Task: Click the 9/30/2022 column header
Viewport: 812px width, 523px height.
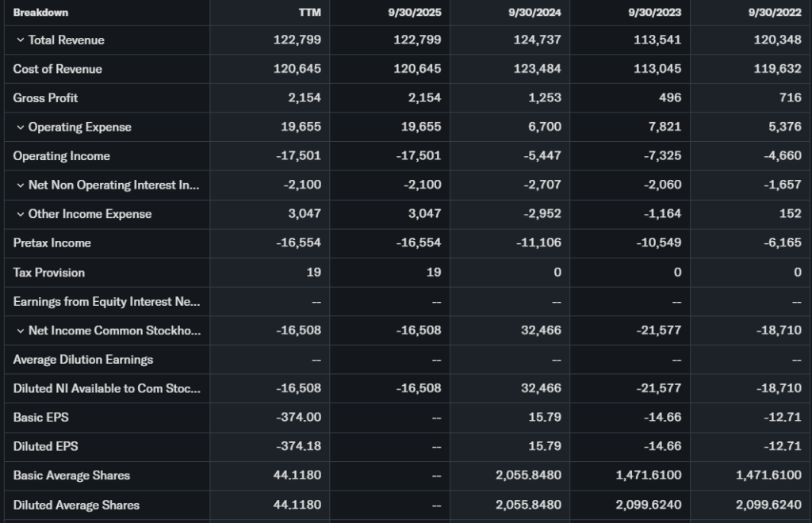Action: pyautogui.click(x=775, y=13)
